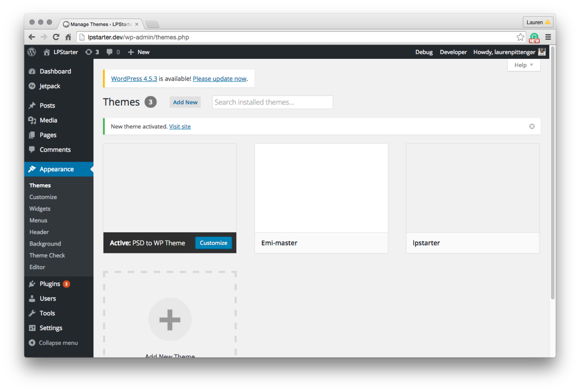The image size is (580, 392).
Task: Select Themes in Appearance submenu
Action: [40, 185]
